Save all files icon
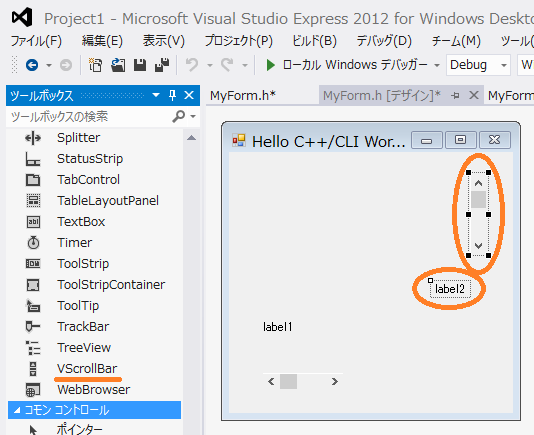Viewport: 534px width, 435px height. tap(162, 65)
